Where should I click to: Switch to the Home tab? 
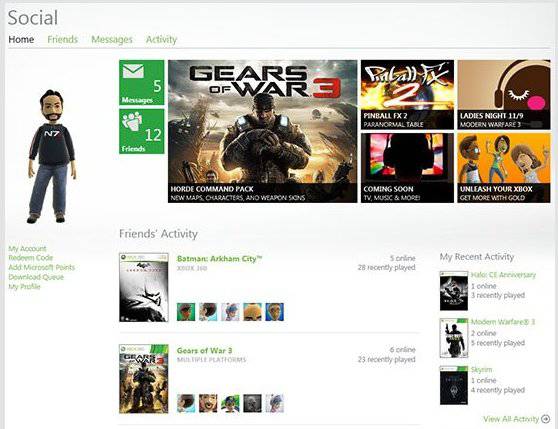21,39
